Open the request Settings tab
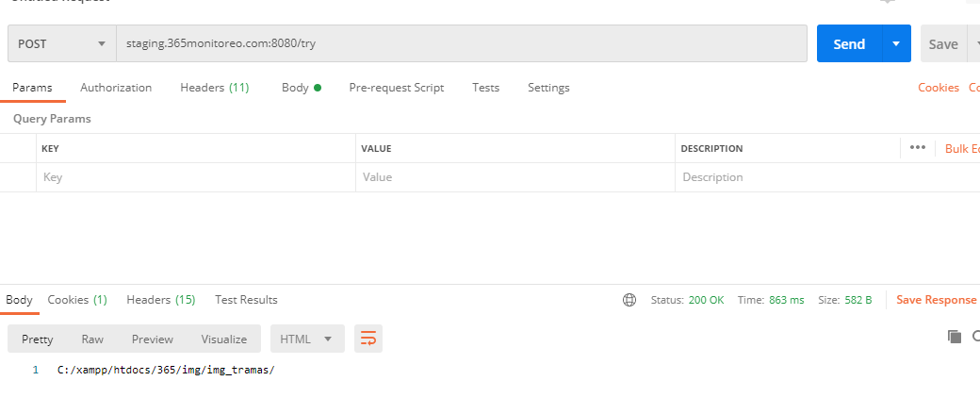The image size is (980, 414). tap(548, 88)
